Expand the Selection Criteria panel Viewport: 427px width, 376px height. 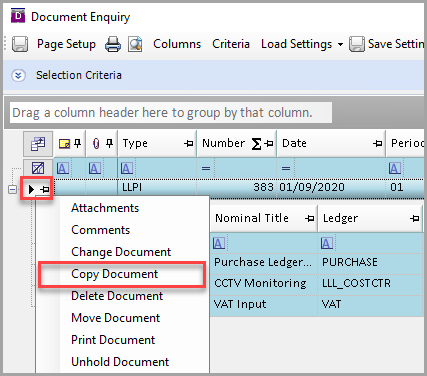tap(18, 76)
